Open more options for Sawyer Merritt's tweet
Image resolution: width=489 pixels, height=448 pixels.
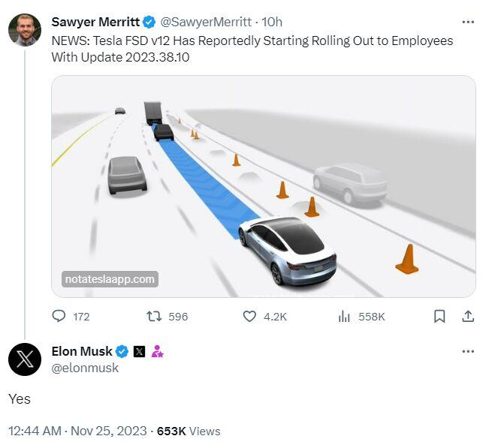click(x=468, y=21)
